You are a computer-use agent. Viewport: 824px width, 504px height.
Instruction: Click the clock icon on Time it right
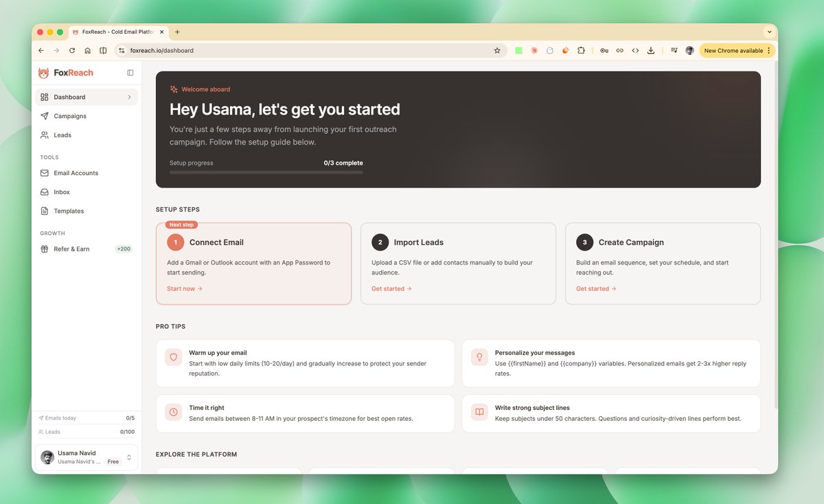coord(174,413)
